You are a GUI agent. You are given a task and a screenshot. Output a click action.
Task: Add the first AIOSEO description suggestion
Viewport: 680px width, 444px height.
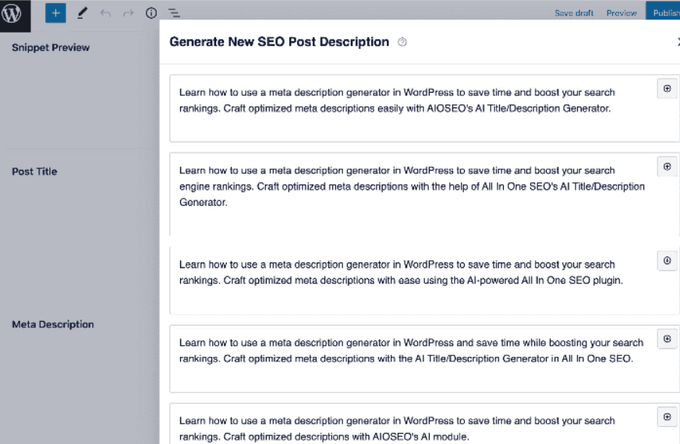pos(667,89)
